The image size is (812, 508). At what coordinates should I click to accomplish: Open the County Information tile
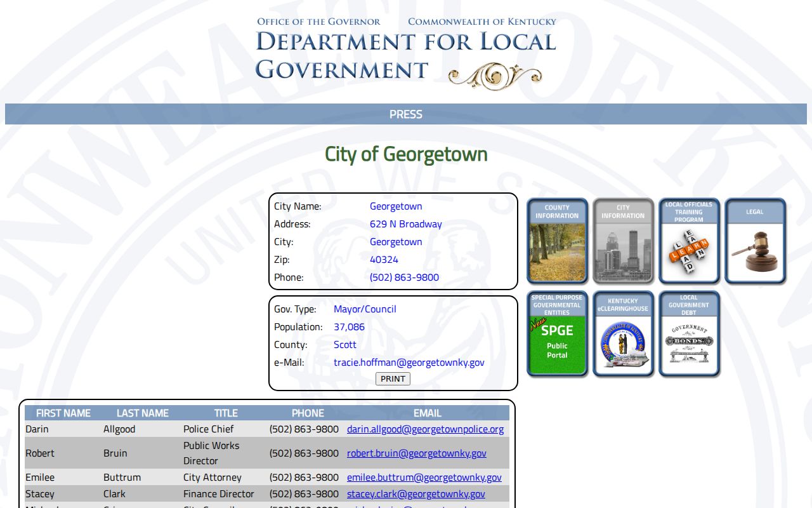click(x=557, y=241)
